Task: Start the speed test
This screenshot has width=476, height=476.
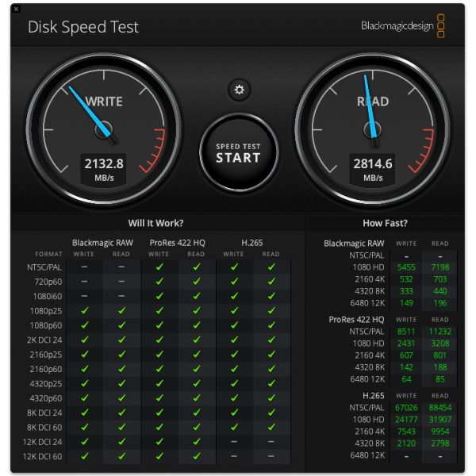Action: coord(239,153)
